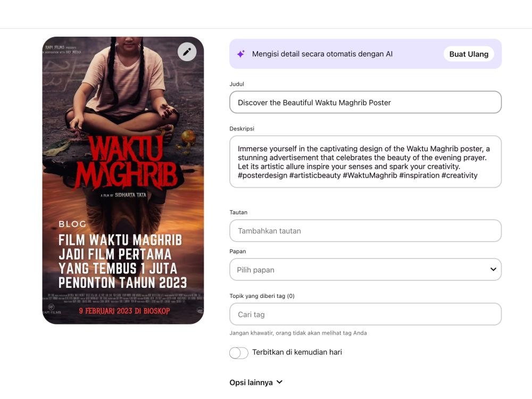Toggle Terbitkan di kemudian hari switch
This screenshot has width=532, height=399.
pos(238,353)
